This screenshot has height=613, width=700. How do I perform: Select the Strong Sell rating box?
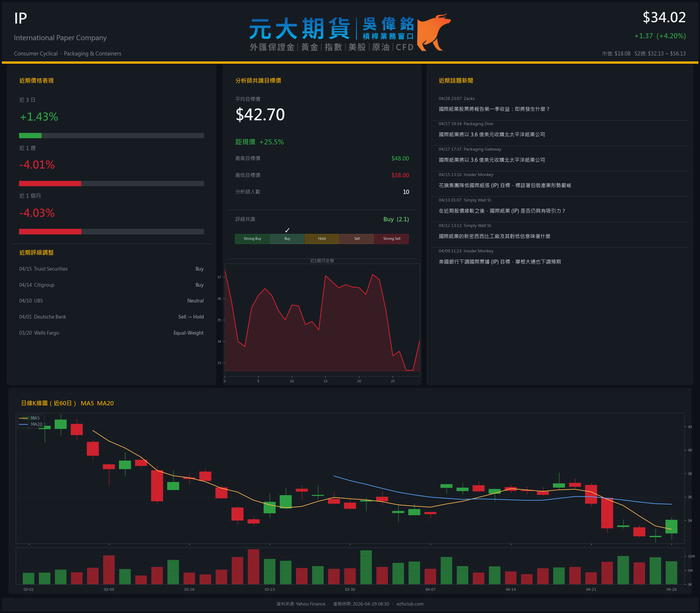(391, 239)
